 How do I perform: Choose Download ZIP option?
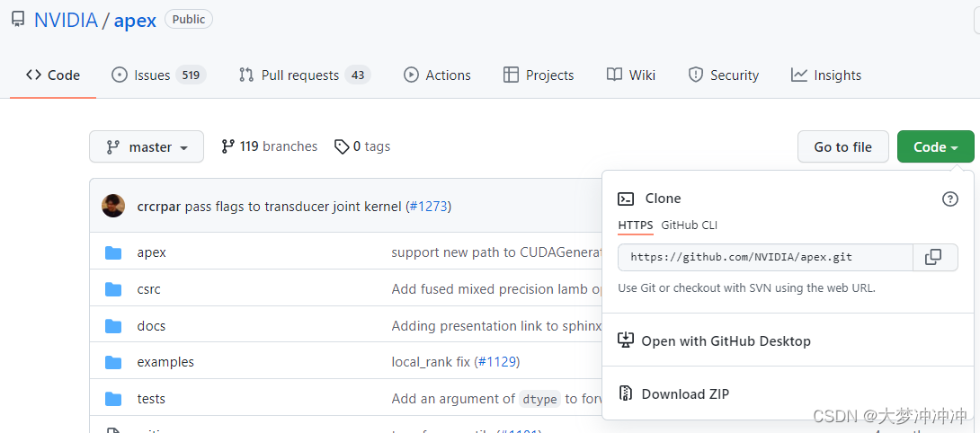pyautogui.click(x=684, y=393)
